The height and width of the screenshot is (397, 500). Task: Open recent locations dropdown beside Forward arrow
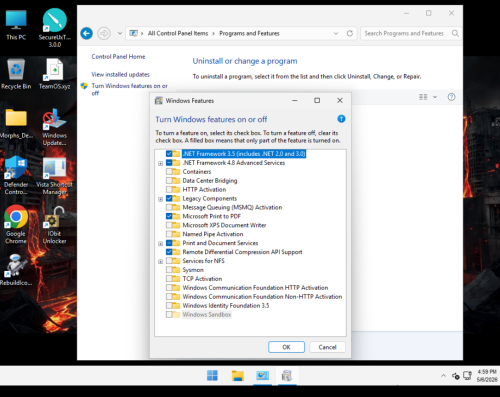(x=120, y=33)
